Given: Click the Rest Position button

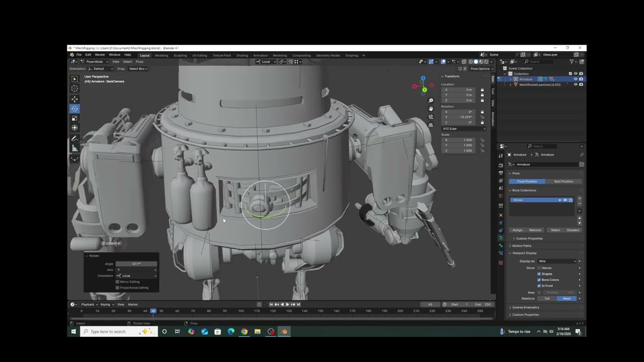Looking at the screenshot, I should coord(563,182).
